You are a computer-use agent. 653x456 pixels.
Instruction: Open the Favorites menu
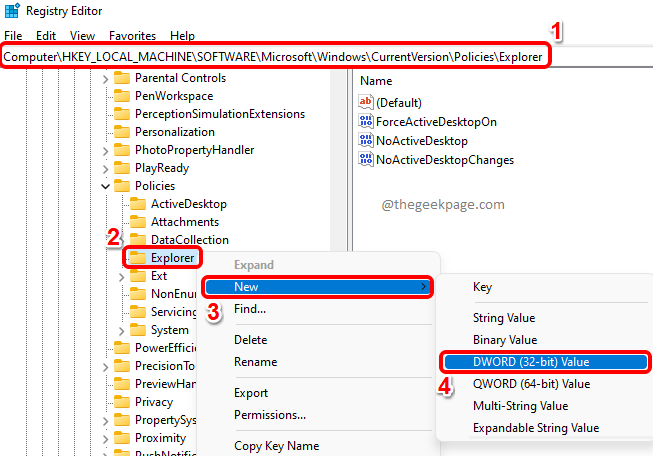tap(132, 35)
